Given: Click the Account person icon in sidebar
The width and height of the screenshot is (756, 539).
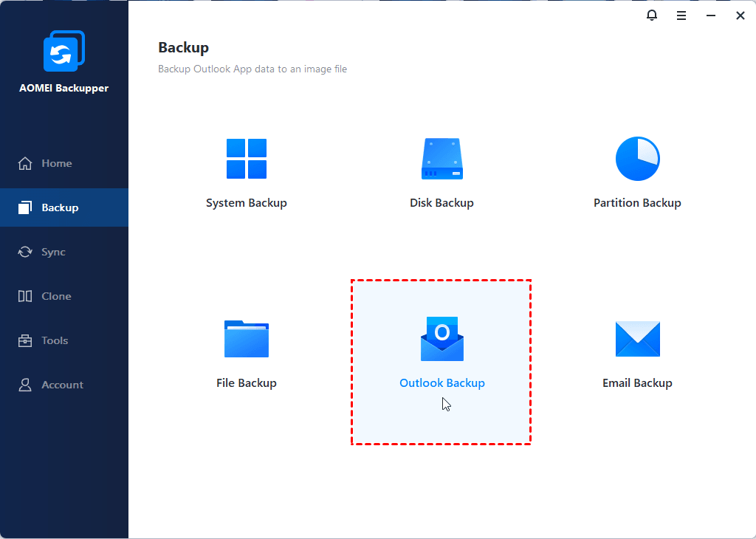Looking at the screenshot, I should click(25, 385).
